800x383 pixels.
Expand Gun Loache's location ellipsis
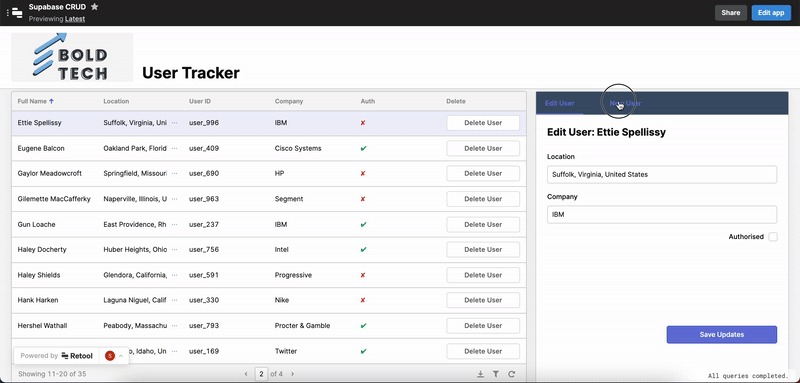point(174,224)
